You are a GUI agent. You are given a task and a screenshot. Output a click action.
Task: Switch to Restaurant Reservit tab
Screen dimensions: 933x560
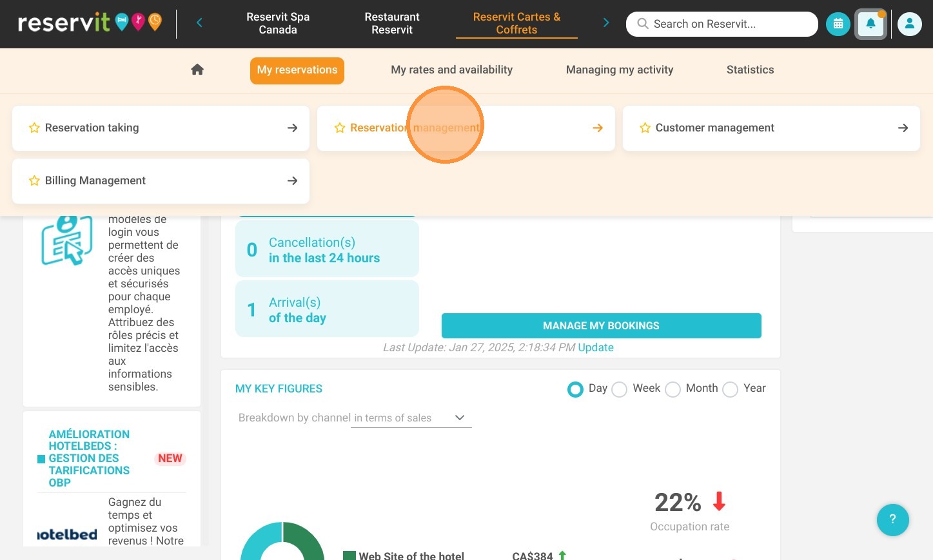(x=392, y=23)
